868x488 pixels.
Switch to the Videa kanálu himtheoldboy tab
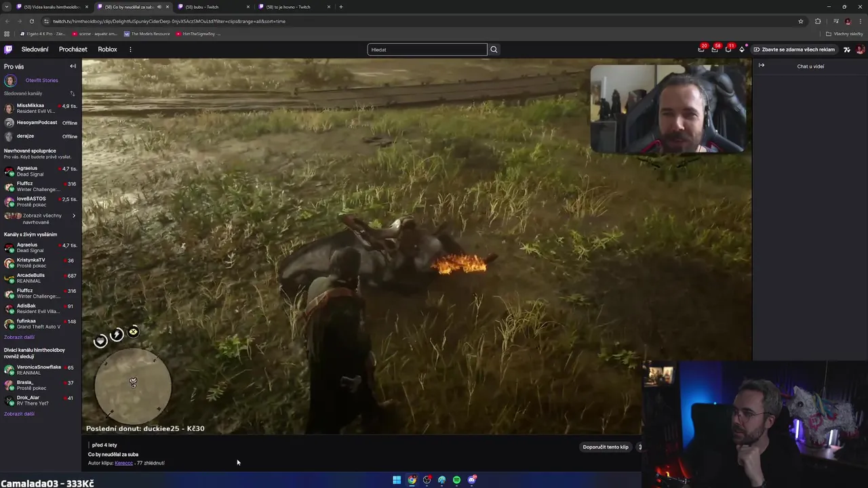(52, 7)
